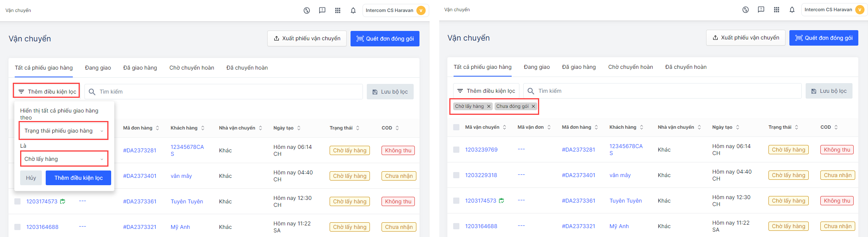Open notifications bell in left screenshot

coord(353,10)
